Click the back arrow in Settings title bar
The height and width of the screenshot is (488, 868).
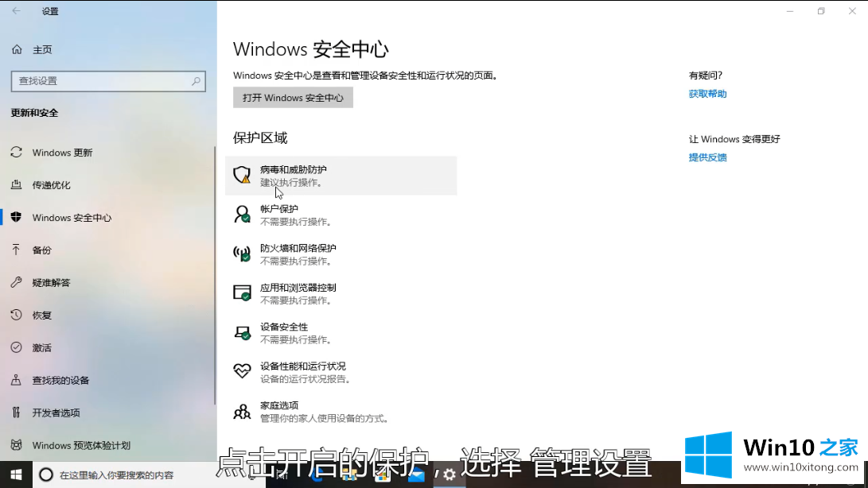click(x=17, y=11)
